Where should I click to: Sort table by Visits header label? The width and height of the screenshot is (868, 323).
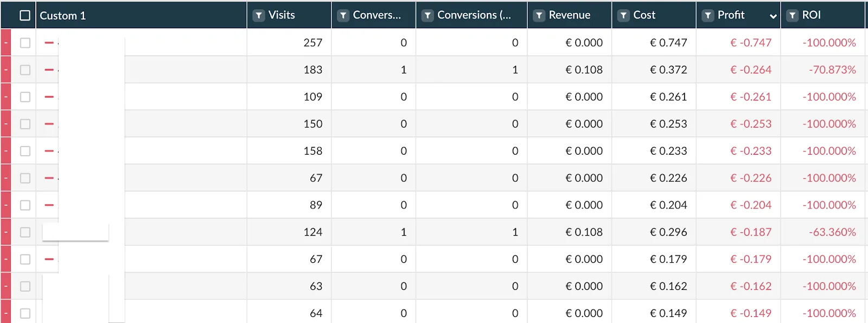pyautogui.click(x=282, y=15)
